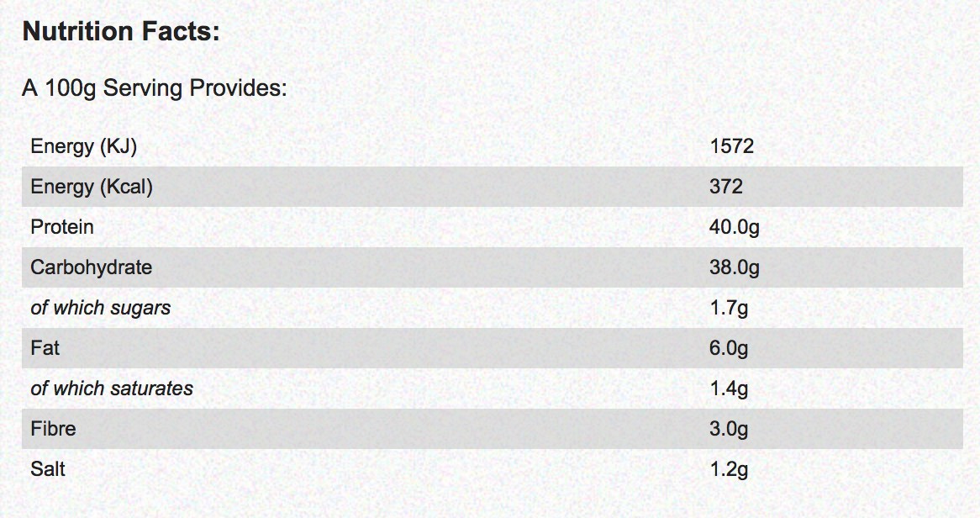Viewport: 980px width, 518px height.
Task: Click the 38.0g carbohydrate value
Action: pyautogui.click(x=734, y=267)
